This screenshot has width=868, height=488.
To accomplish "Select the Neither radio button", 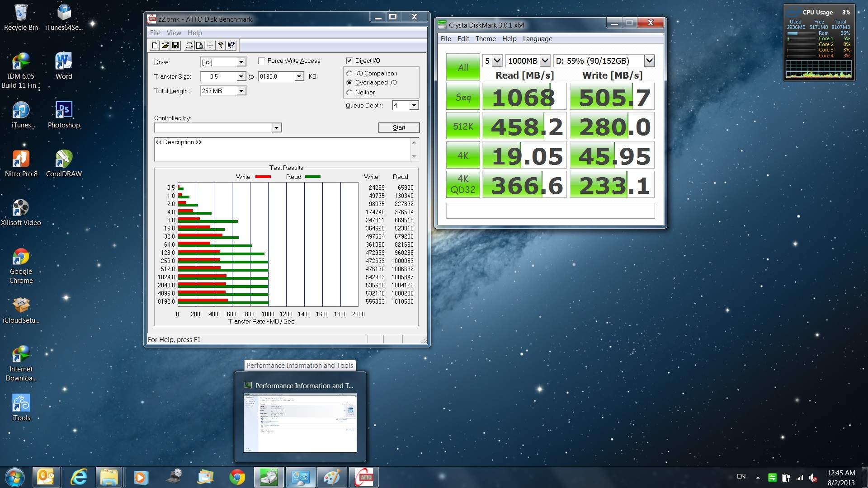I will click(349, 92).
